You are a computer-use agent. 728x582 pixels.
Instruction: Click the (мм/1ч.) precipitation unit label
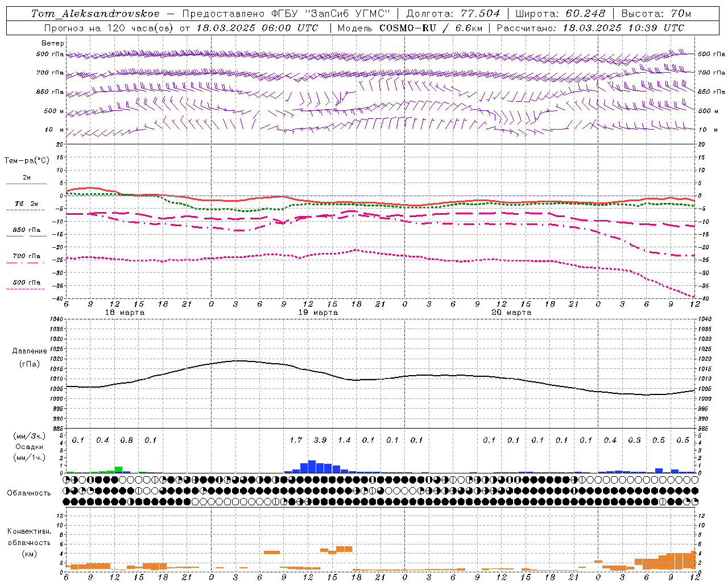tap(29, 458)
